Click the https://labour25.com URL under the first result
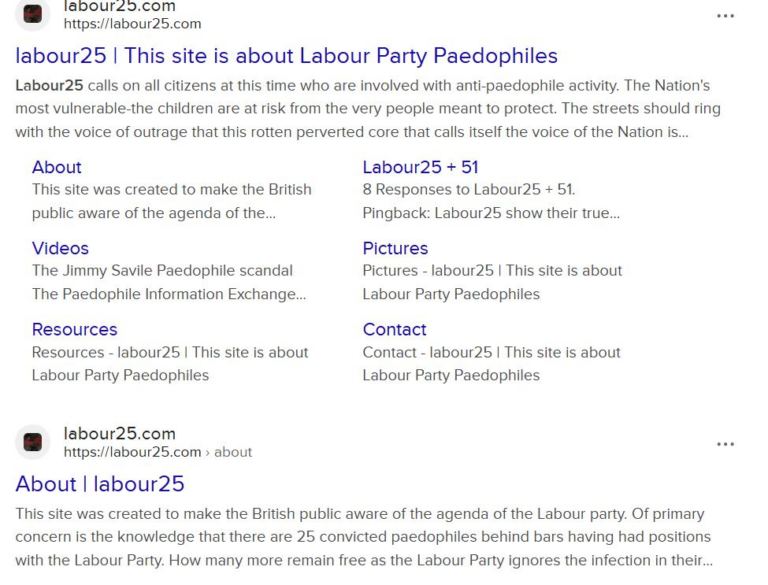The height and width of the screenshot is (585, 768). coord(132,24)
